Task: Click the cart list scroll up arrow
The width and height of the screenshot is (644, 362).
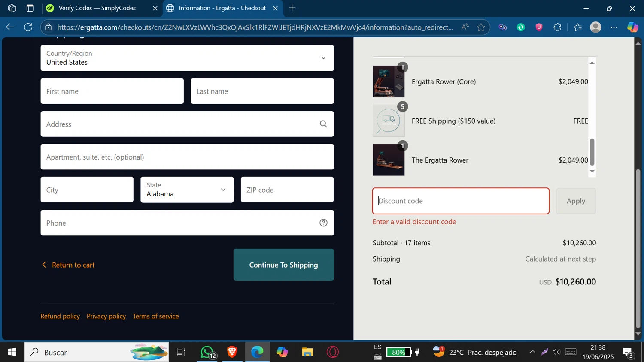Action: pos(592,63)
